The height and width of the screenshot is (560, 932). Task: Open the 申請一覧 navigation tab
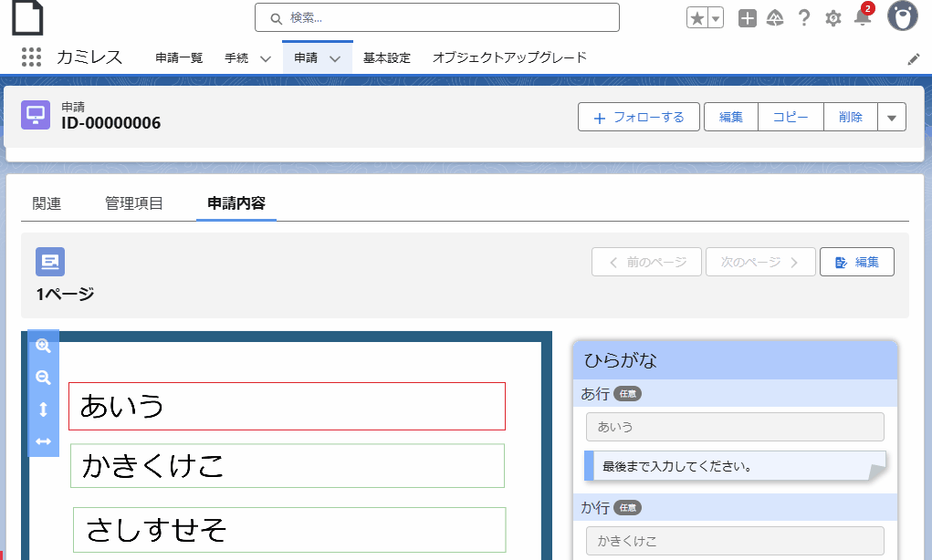click(179, 57)
